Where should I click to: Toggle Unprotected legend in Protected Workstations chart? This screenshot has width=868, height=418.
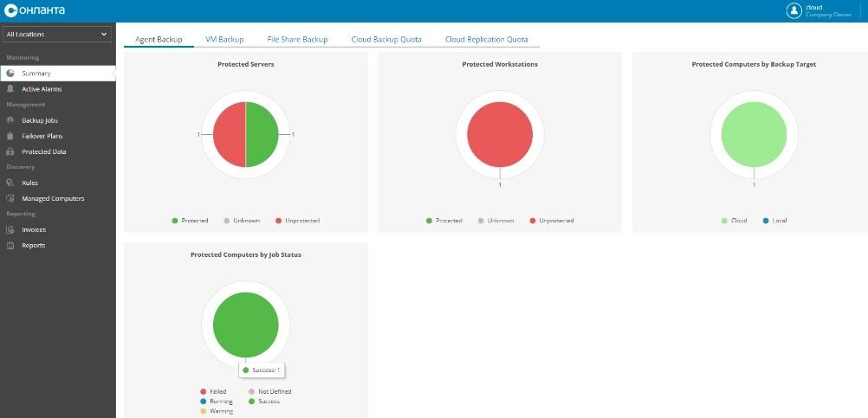[551, 221]
